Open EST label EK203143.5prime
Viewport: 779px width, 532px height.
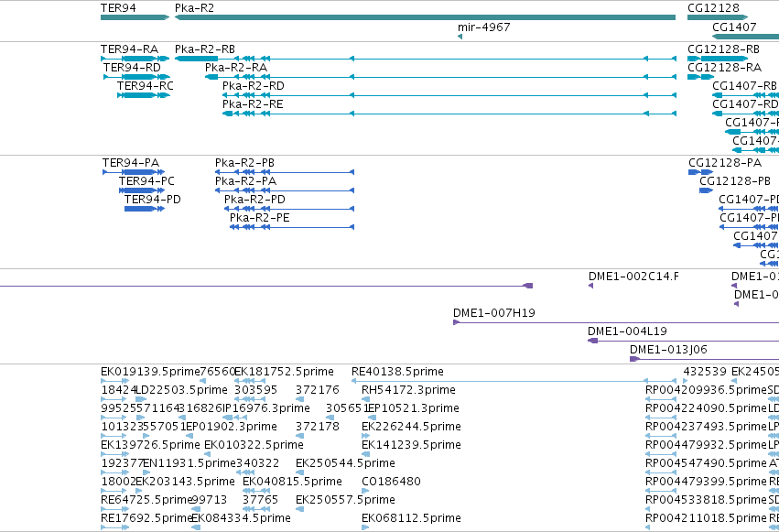185,483
